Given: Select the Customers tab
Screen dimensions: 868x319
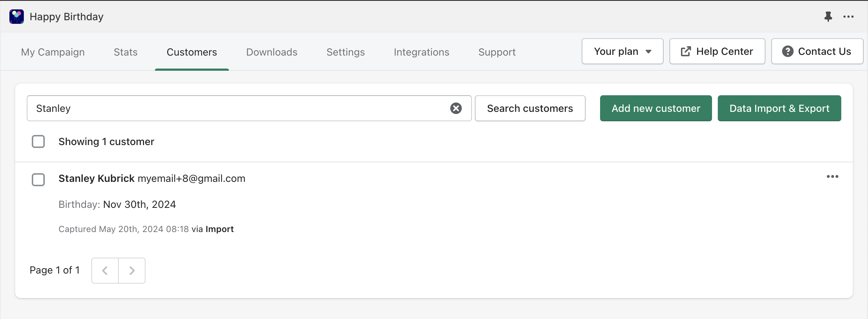Looking at the screenshot, I should 192,52.
